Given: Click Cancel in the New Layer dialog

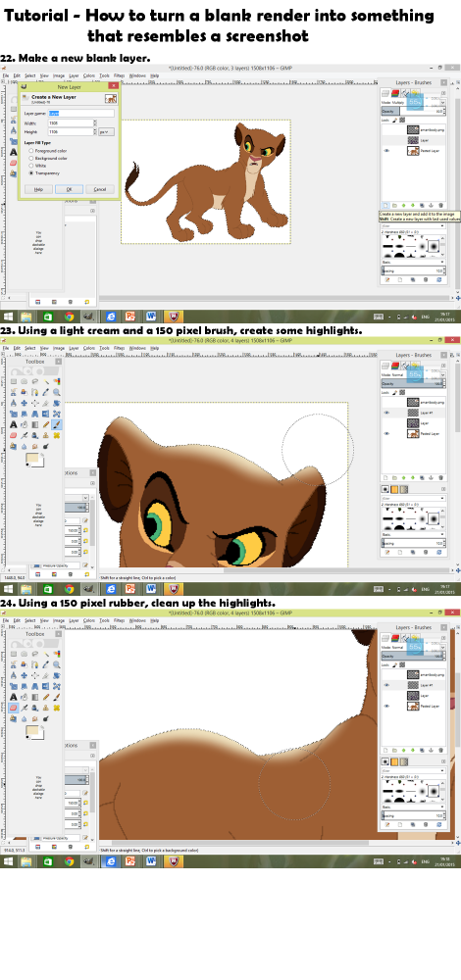Looking at the screenshot, I should pos(100,189).
